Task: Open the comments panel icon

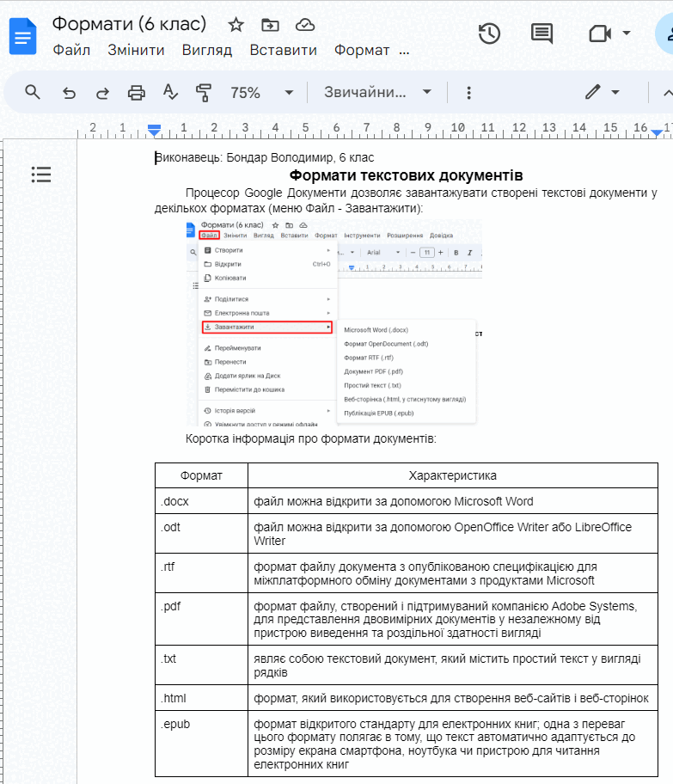Action: [x=541, y=34]
